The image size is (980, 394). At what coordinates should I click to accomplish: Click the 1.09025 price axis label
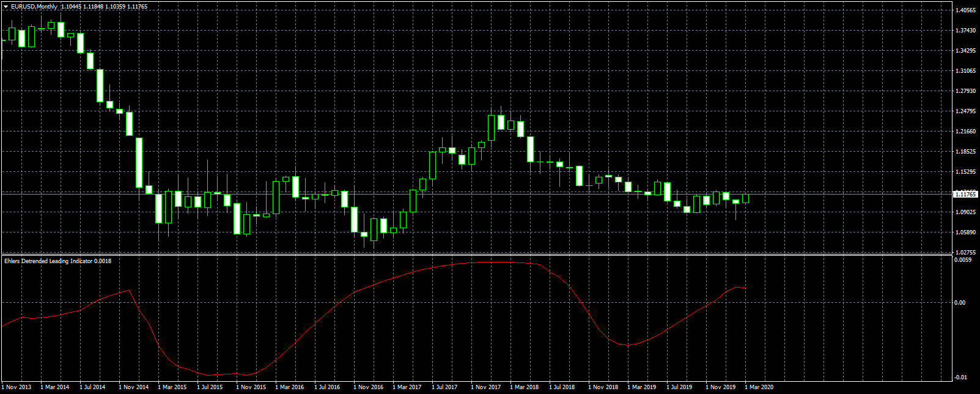pyautogui.click(x=965, y=212)
